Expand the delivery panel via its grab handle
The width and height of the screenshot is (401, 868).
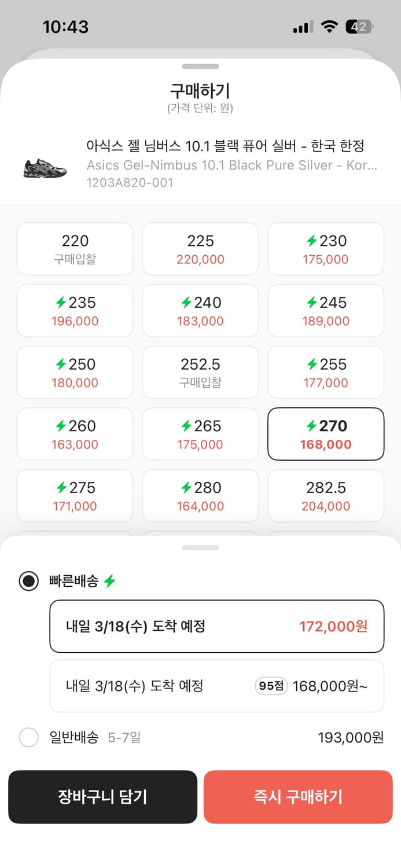(x=200, y=546)
